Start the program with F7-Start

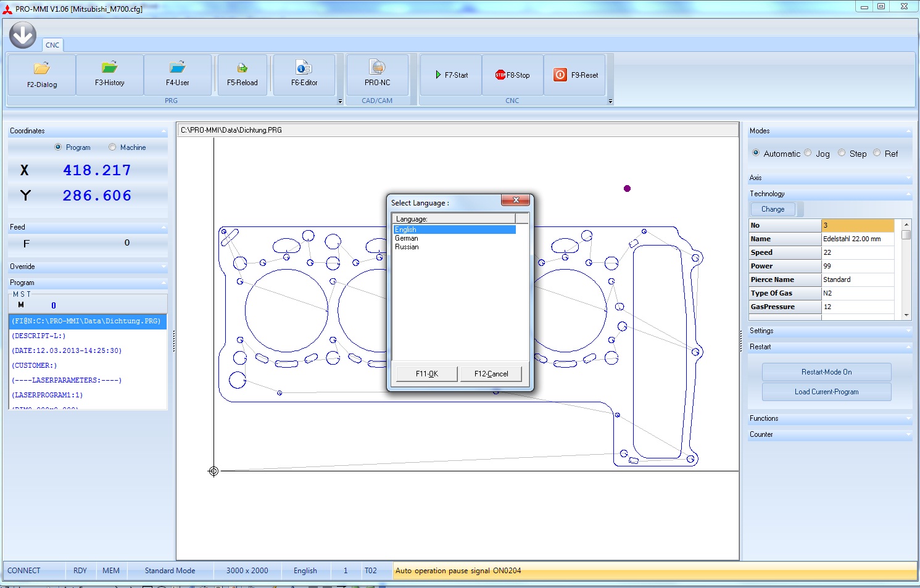click(451, 75)
